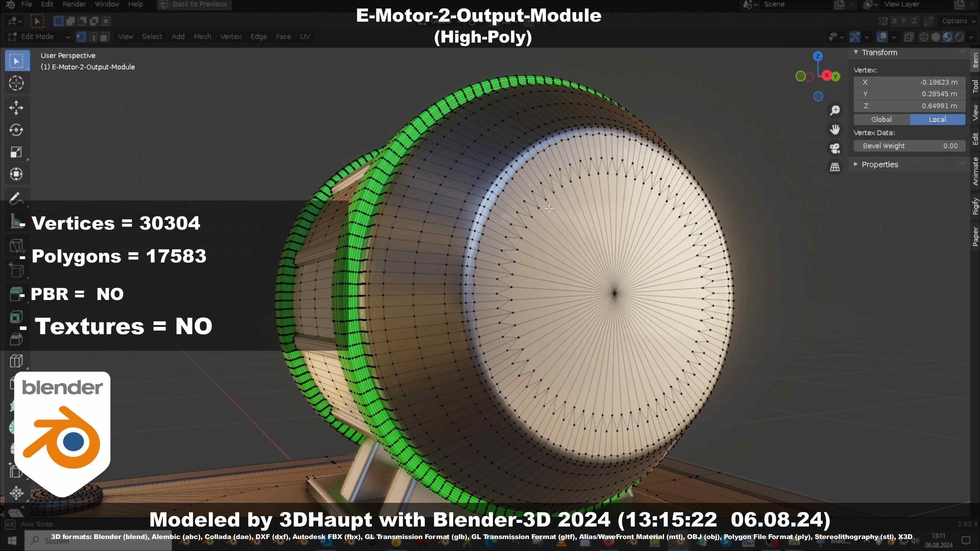Open the shading options dropdown arrow
980x551 pixels.
pyautogui.click(x=971, y=37)
